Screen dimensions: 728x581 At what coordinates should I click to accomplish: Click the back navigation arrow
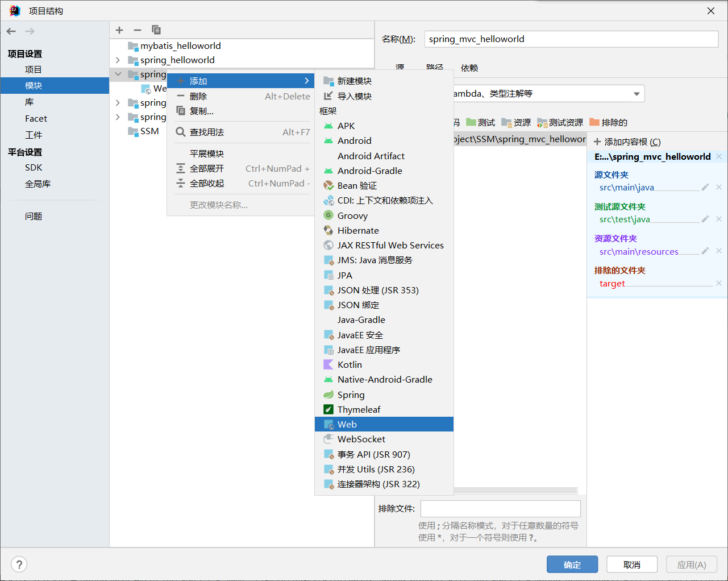pos(11,31)
